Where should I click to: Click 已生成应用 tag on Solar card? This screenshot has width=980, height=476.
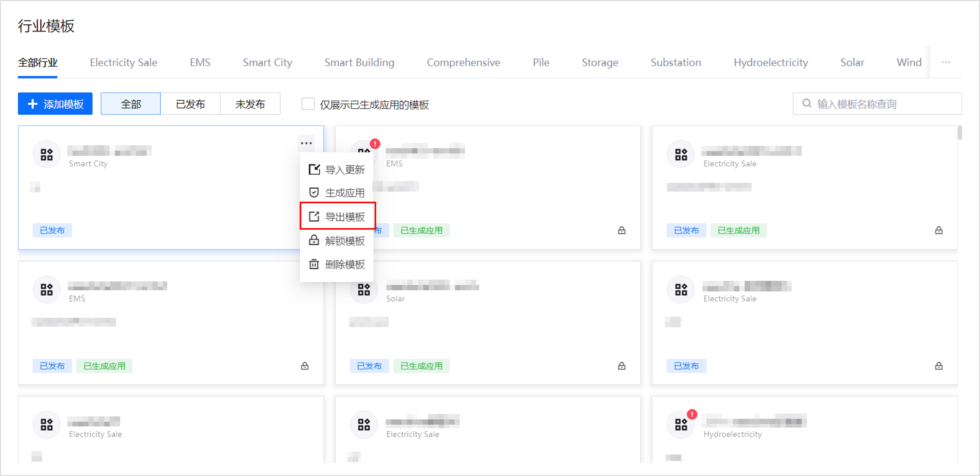coord(421,366)
